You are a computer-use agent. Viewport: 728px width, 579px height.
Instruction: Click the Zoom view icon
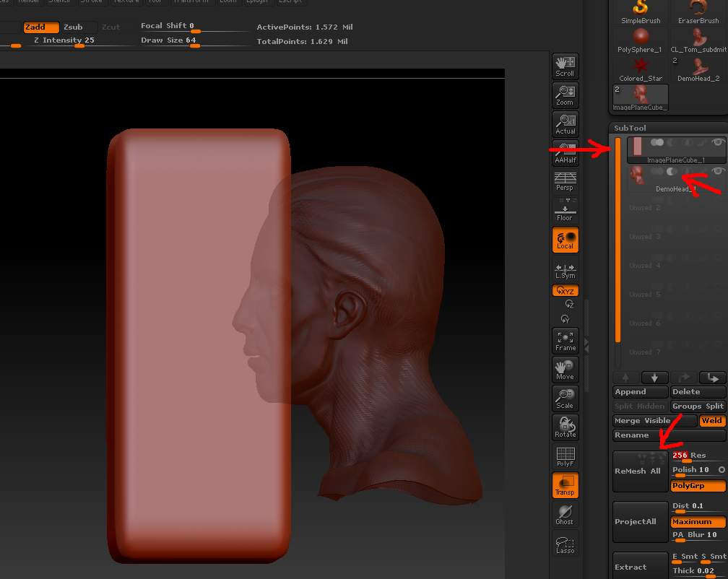pyautogui.click(x=565, y=95)
